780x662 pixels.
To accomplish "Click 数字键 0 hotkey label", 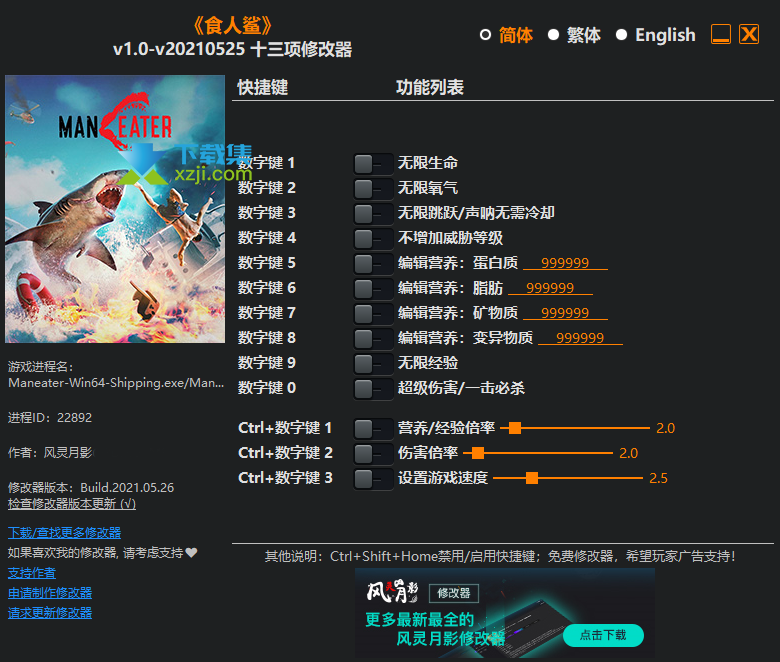I will click(x=267, y=387).
